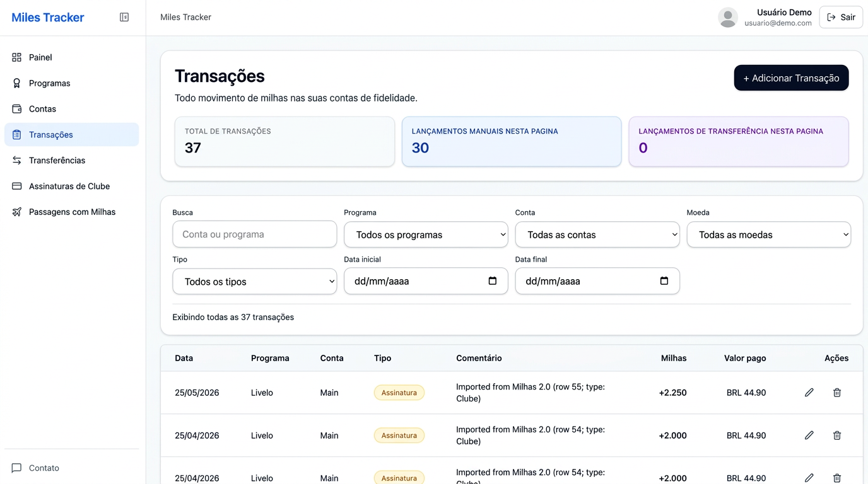Click the Data inicial date field

click(426, 281)
